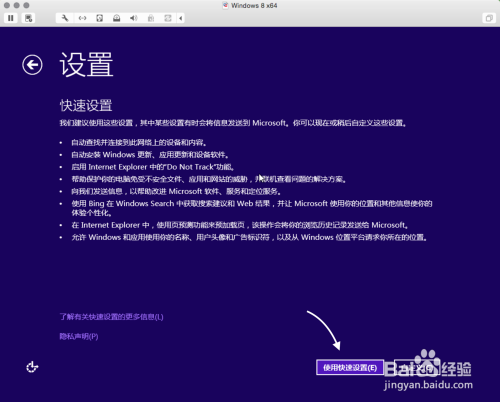Open Ease of Access icon at bottom left
Screen dimensions: 500x402
tap(32, 367)
